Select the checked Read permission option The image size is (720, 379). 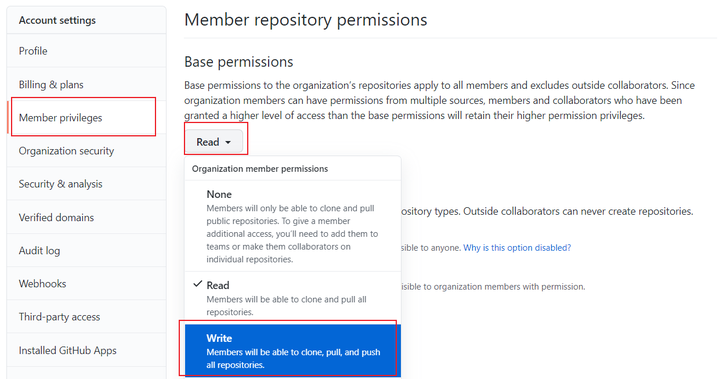292,298
